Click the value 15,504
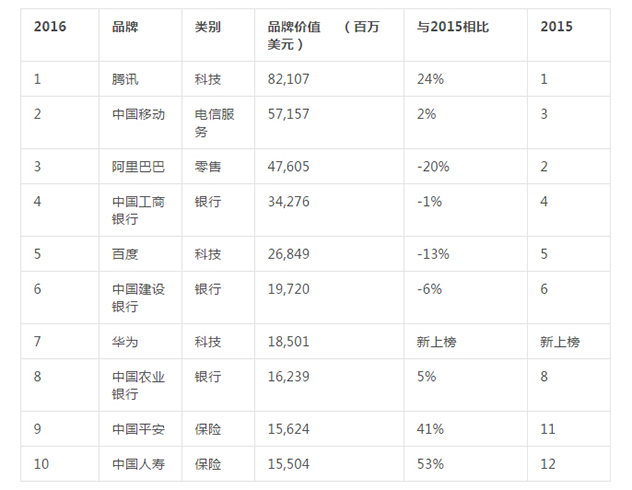The width and height of the screenshot is (632, 490). coord(289,464)
